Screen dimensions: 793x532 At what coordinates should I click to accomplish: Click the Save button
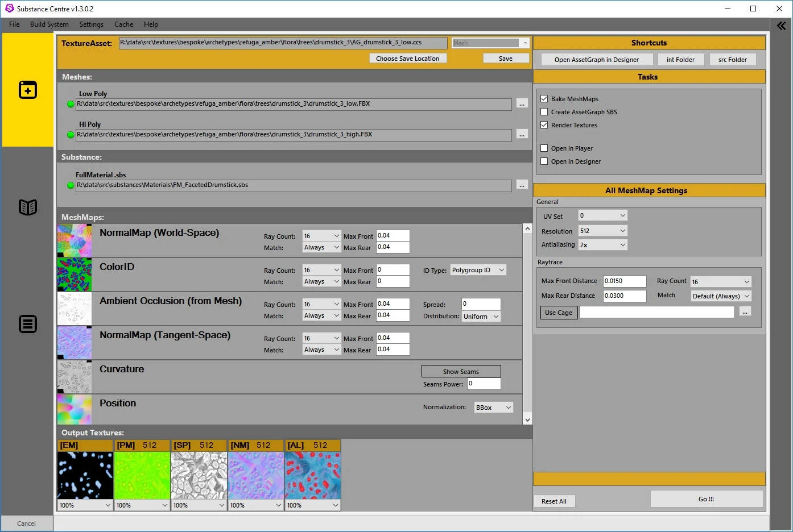(x=506, y=58)
